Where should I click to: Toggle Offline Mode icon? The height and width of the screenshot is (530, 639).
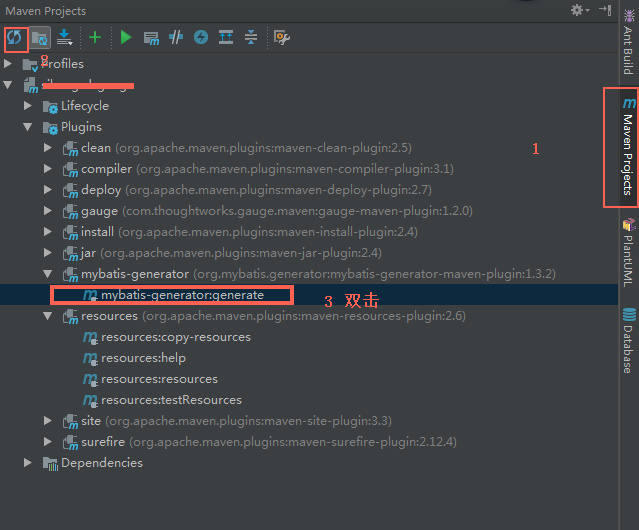(176, 37)
